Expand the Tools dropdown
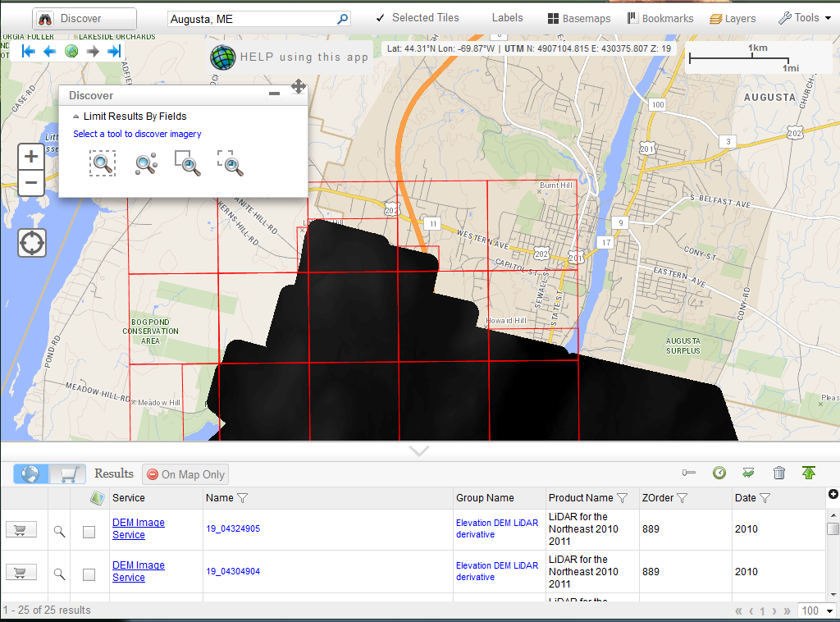Image resolution: width=840 pixels, height=622 pixels. pyautogui.click(x=805, y=18)
